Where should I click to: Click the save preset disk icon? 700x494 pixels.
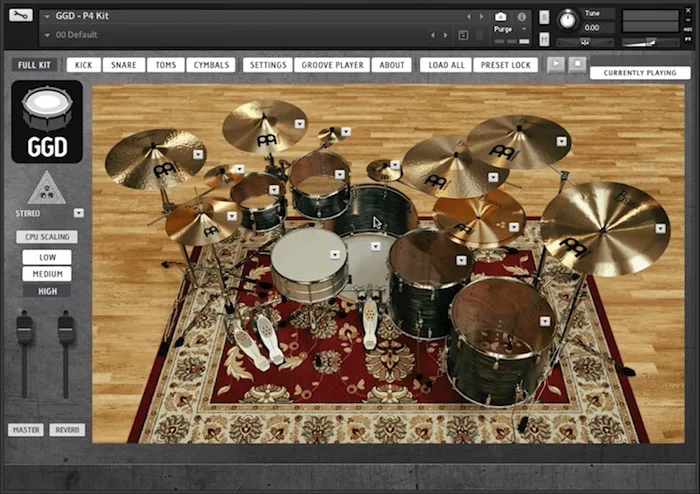click(x=463, y=35)
